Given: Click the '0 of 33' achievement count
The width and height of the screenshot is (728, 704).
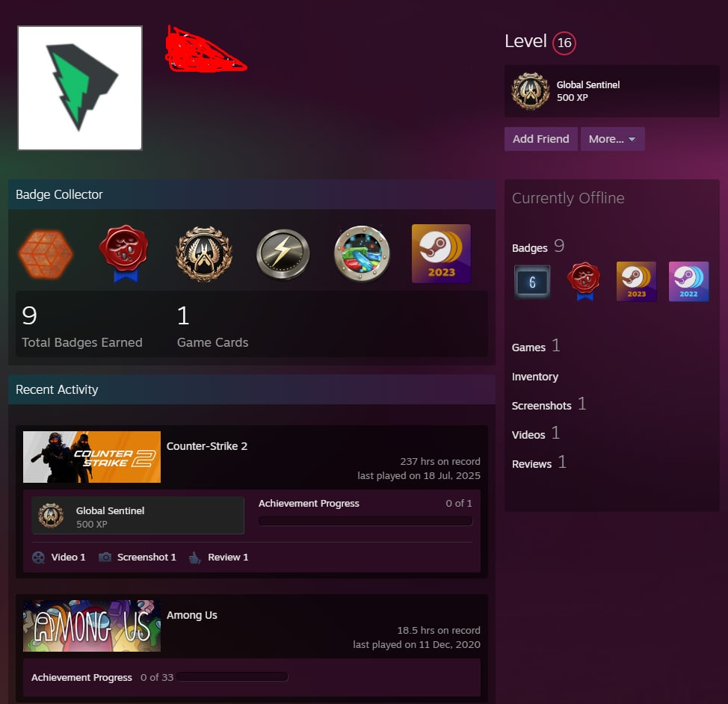Looking at the screenshot, I should [157, 678].
